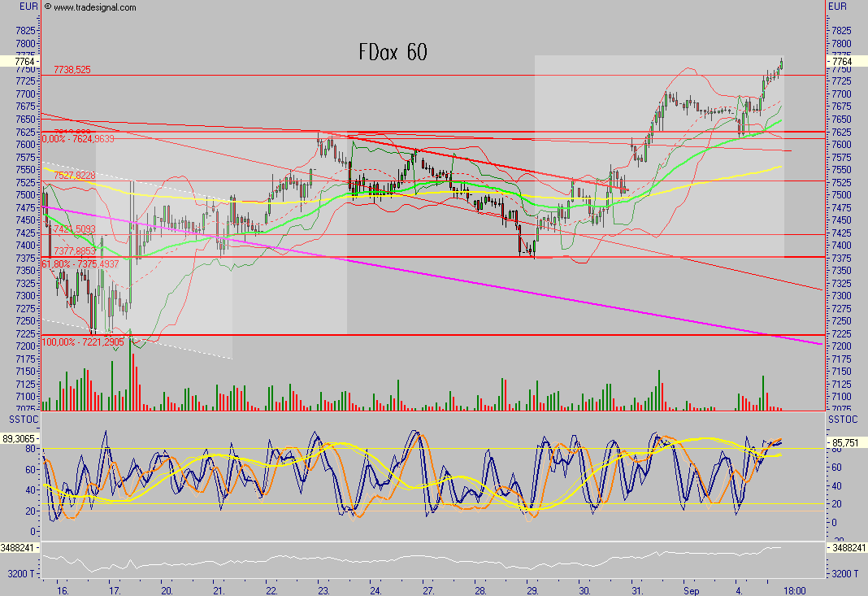Click the left 7764 current price tag
This screenshot has height=596, width=868.
(x=24, y=62)
